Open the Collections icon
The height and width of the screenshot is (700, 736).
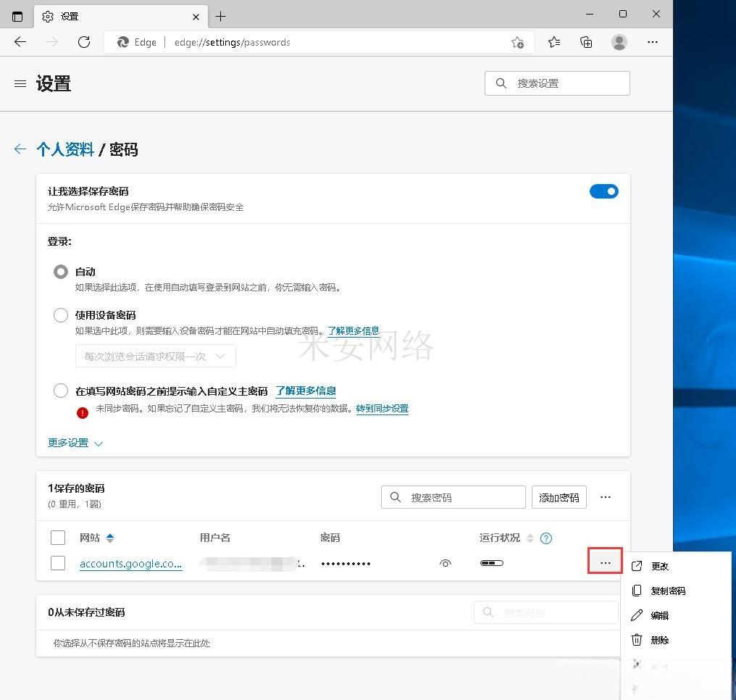pos(586,42)
